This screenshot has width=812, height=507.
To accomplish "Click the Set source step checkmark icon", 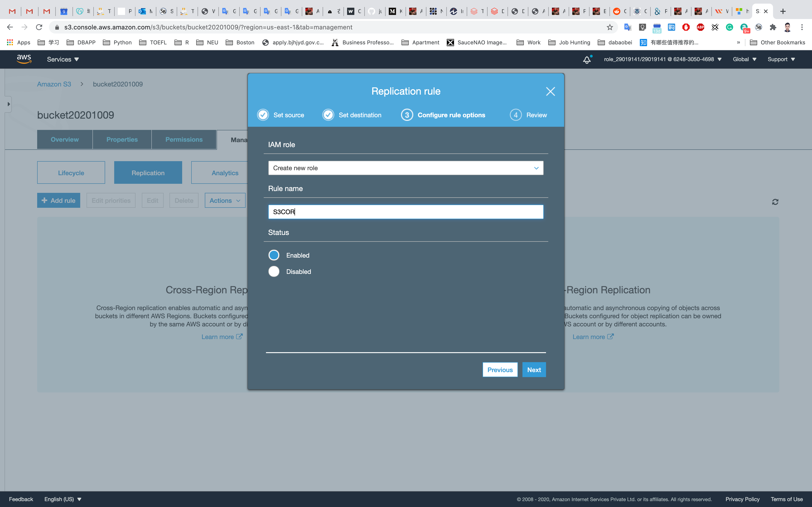I will (263, 115).
